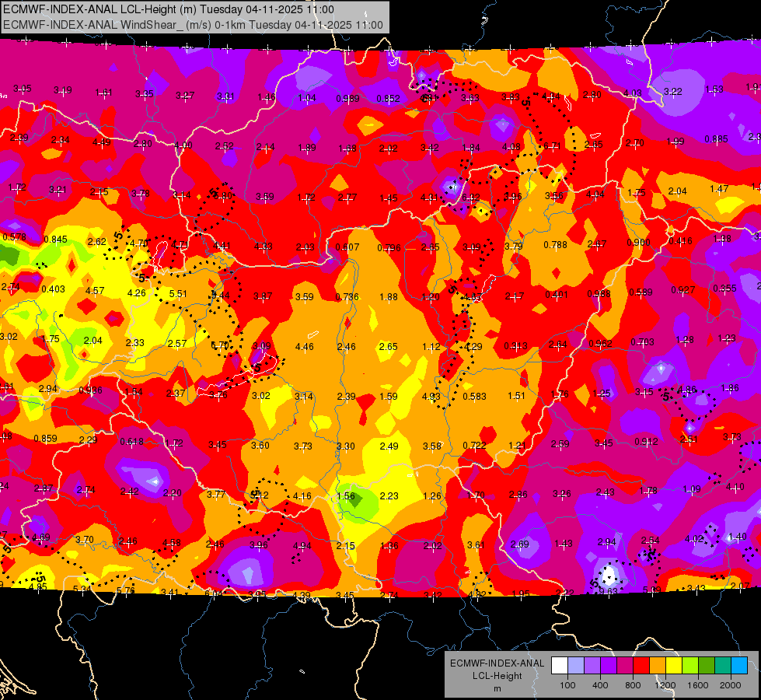The image size is (761, 700).
Task: Click the wind shear value 0.578
Action: [x=14, y=237]
